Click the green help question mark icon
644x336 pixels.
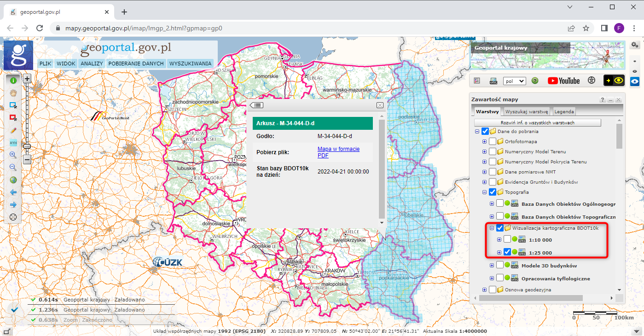535,81
